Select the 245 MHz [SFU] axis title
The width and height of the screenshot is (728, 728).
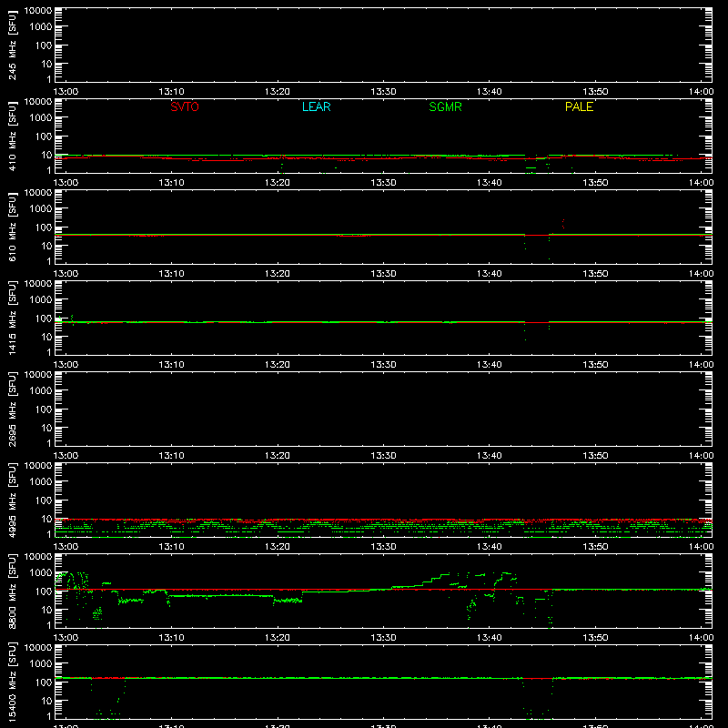[x=12, y=45]
